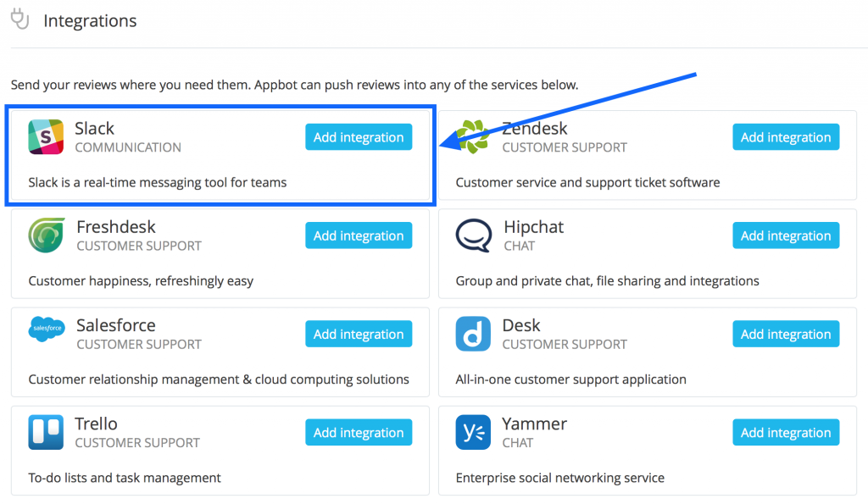Click the Yammer logo icon
This screenshot has width=868, height=504.
[473, 432]
